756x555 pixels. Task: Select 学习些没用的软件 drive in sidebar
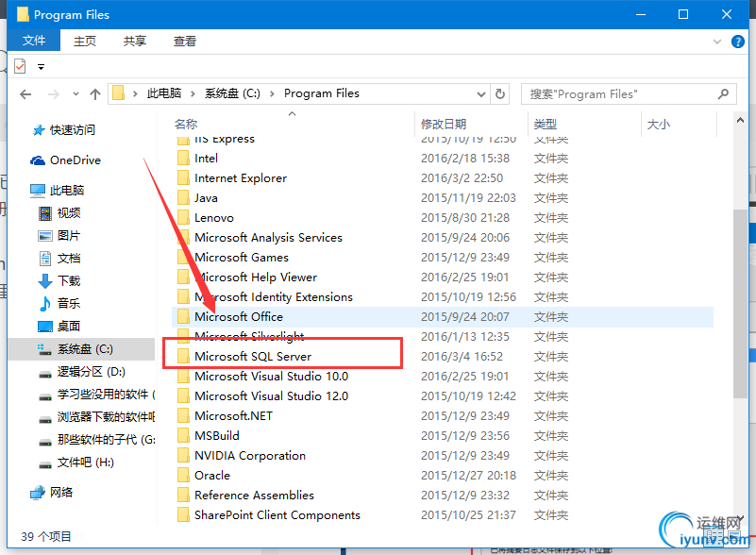coord(96,395)
